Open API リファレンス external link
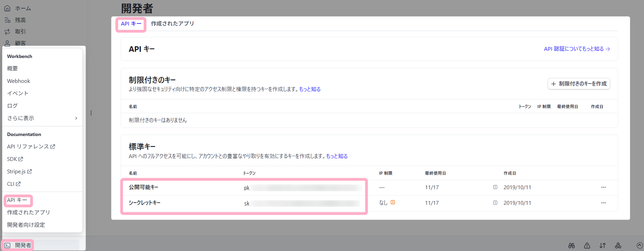This screenshot has height=251, width=644. (x=31, y=146)
